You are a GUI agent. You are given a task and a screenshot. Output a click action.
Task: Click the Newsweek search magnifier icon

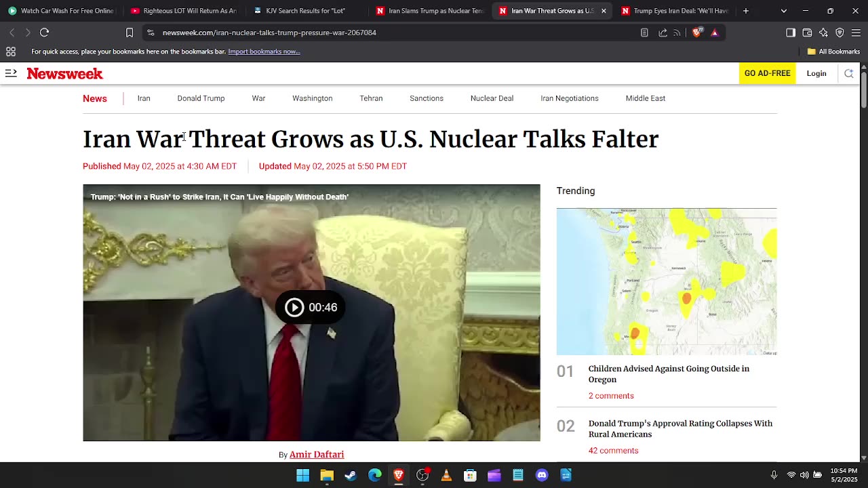(848, 73)
